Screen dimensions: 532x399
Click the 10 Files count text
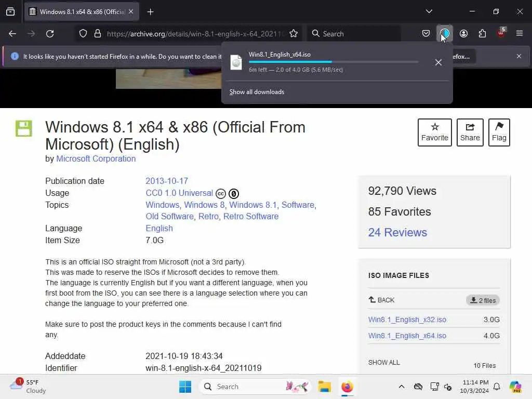pos(485,365)
